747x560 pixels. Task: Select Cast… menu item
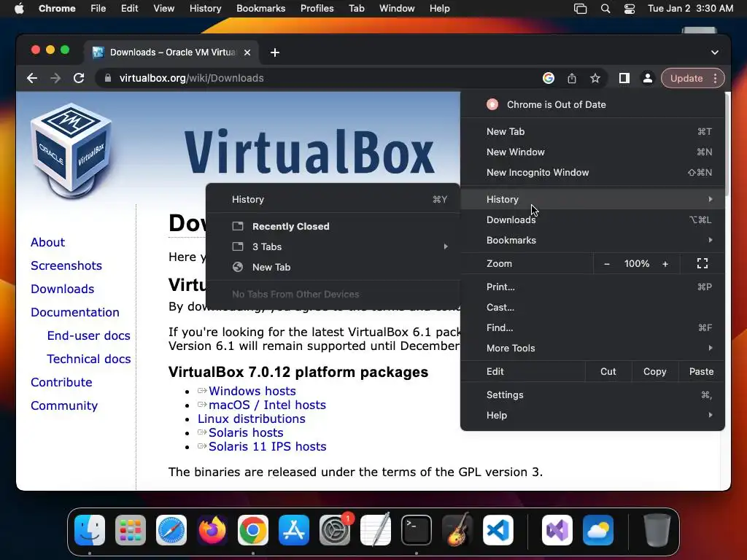pos(592,307)
